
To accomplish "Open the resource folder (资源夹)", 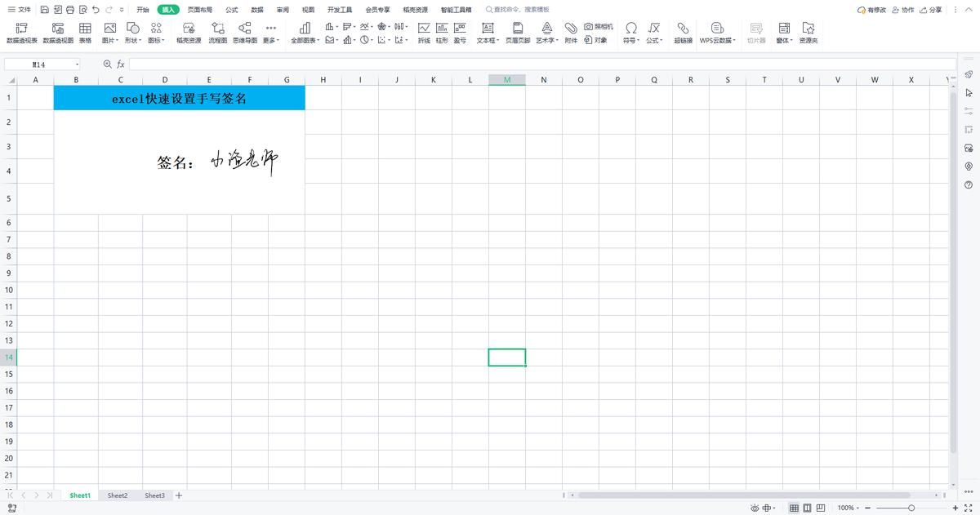I will 808,33.
